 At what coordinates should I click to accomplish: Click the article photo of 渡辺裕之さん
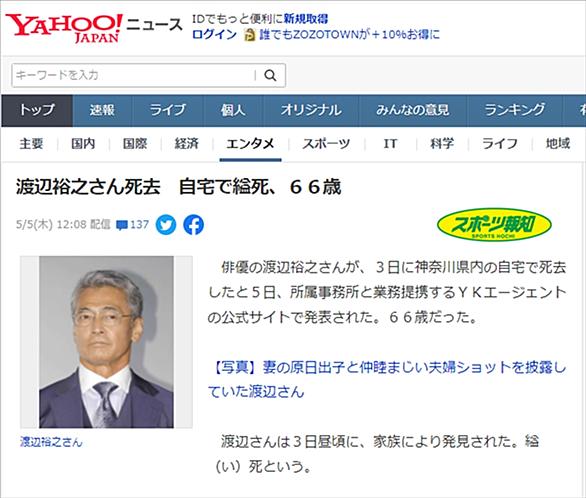[106, 342]
